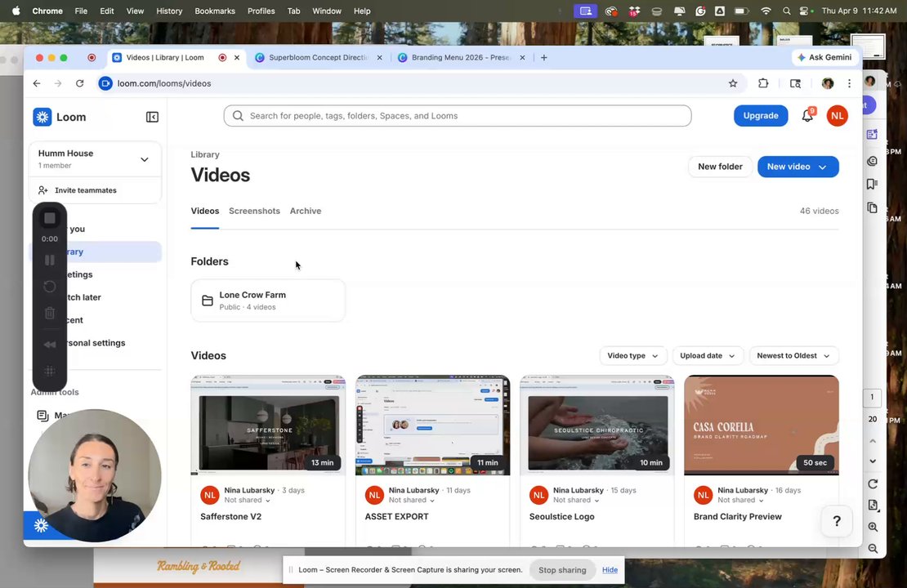Open the New video dropdown

pyautogui.click(x=798, y=167)
